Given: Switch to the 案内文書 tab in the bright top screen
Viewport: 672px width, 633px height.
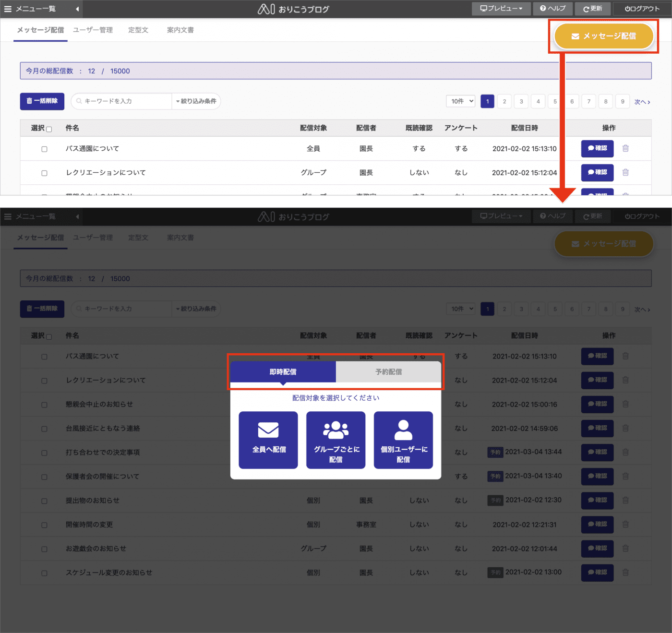Looking at the screenshot, I should click(180, 30).
